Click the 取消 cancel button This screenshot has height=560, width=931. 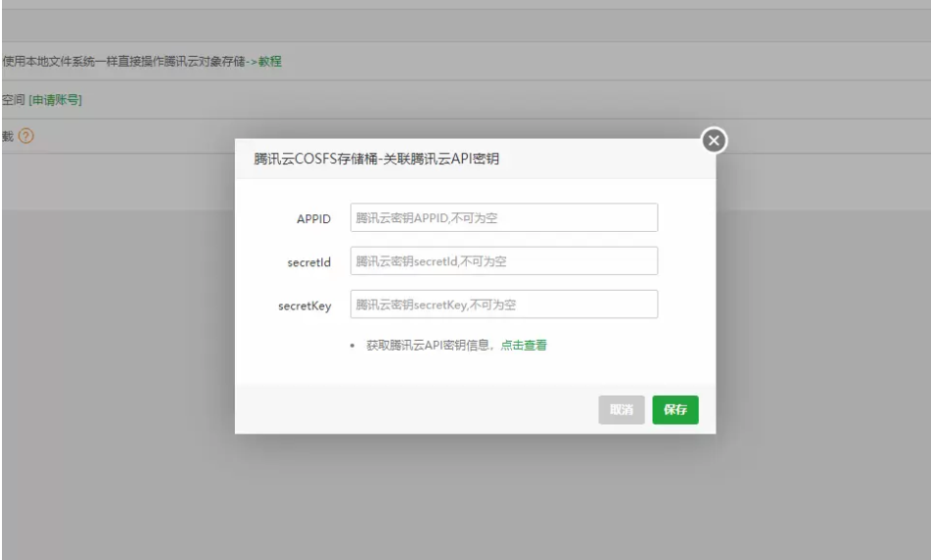[621, 410]
